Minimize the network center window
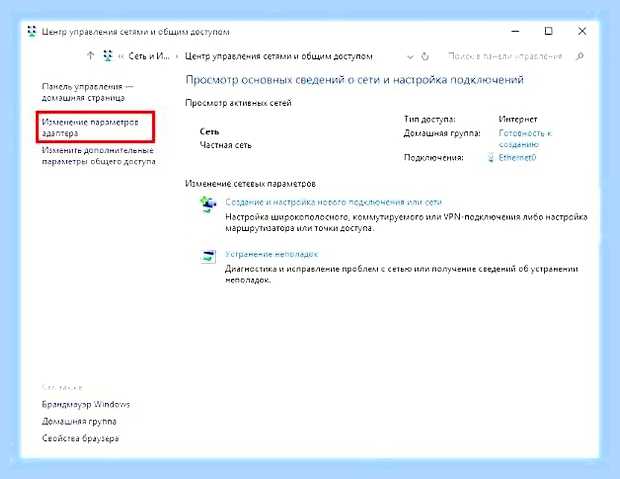 pyautogui.click(x=515, y=31)
